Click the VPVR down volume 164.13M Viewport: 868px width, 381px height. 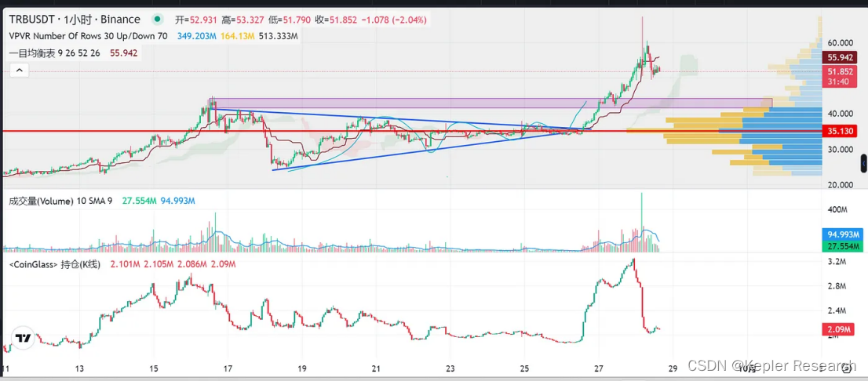click(238, 37)
